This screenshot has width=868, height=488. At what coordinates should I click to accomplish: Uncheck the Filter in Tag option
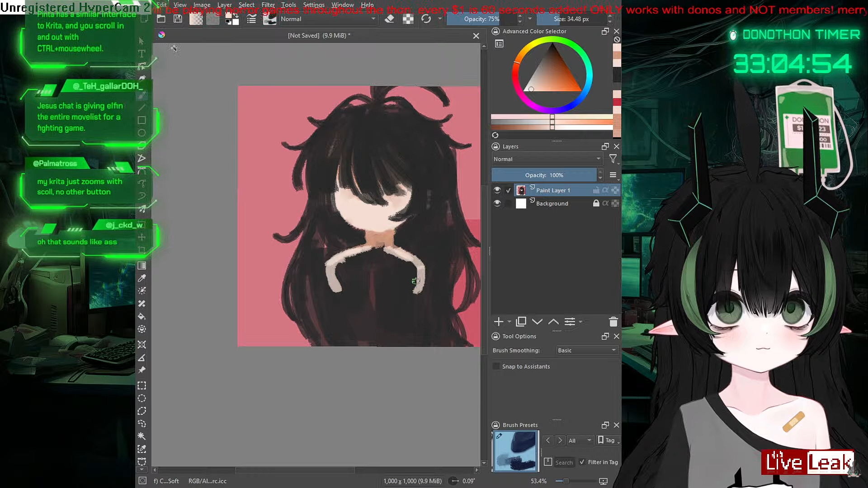(582, 462)
